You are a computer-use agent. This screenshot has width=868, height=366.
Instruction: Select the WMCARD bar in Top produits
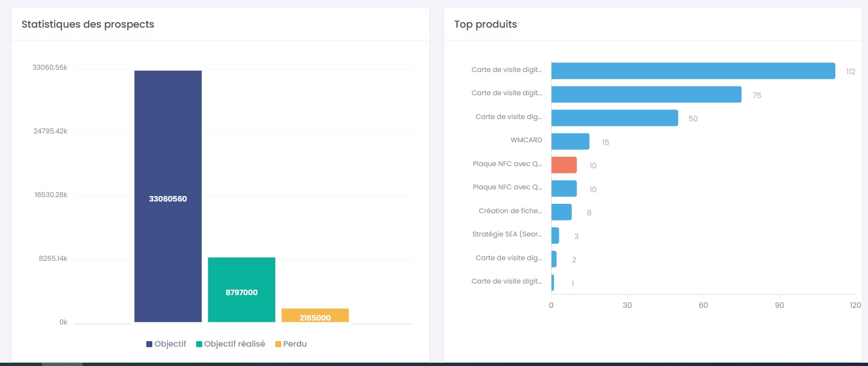[570, 142]
